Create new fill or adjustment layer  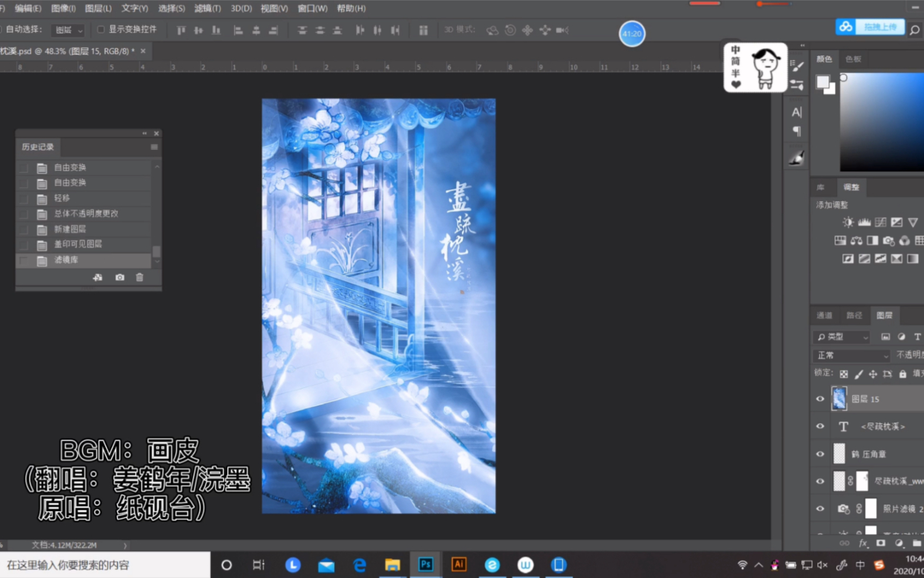coord(899,543)
